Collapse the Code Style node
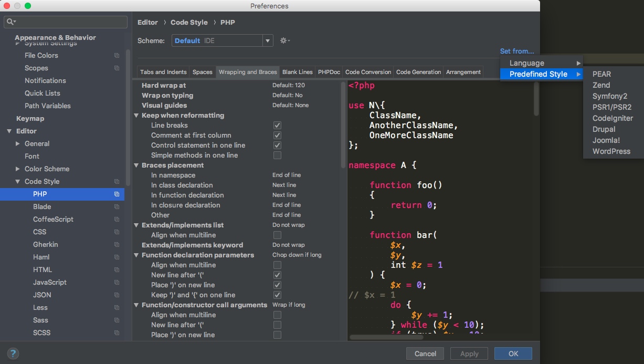644x364 pixels. pos(18,181)
